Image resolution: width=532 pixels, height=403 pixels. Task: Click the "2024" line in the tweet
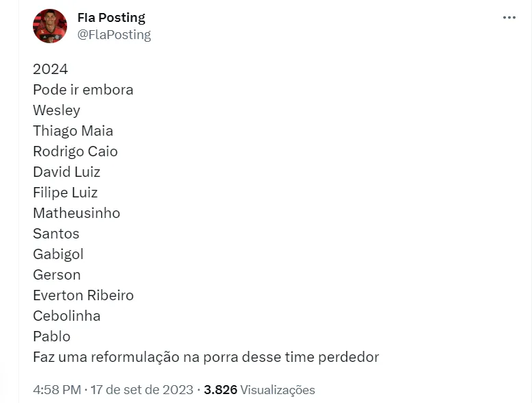[51, 69]
